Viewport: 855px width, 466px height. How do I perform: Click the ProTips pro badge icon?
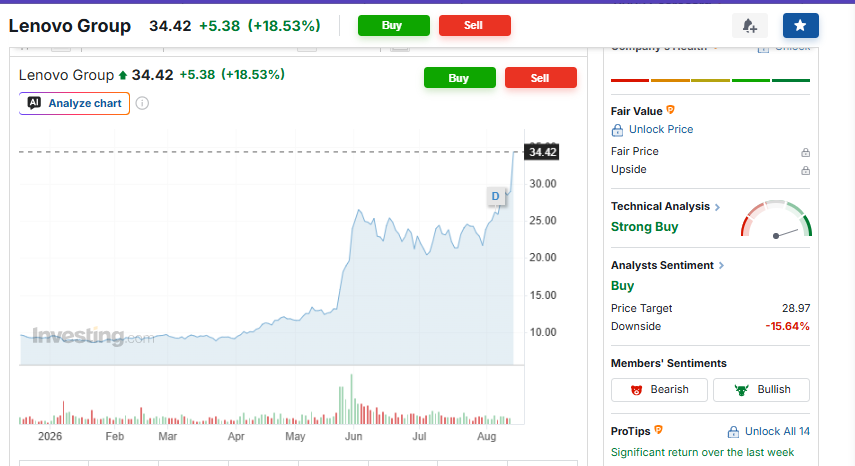pyautogui.click(x=659, y=430)
